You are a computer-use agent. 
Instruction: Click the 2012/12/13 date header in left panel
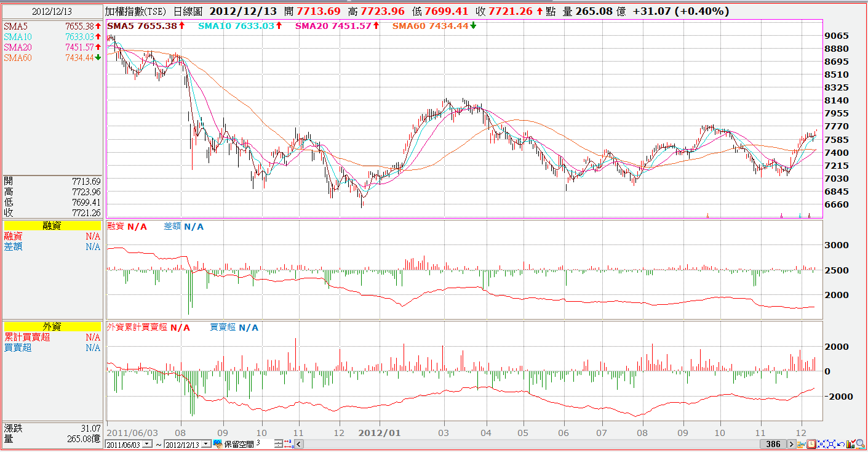(52, 12)
